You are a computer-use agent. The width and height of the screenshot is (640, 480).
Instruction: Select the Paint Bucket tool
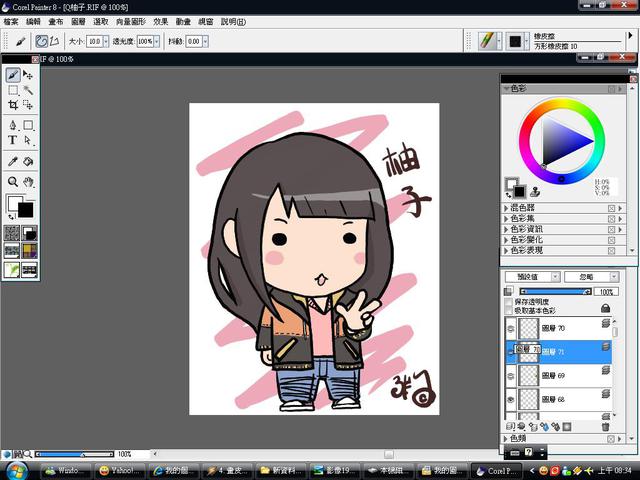29,161
